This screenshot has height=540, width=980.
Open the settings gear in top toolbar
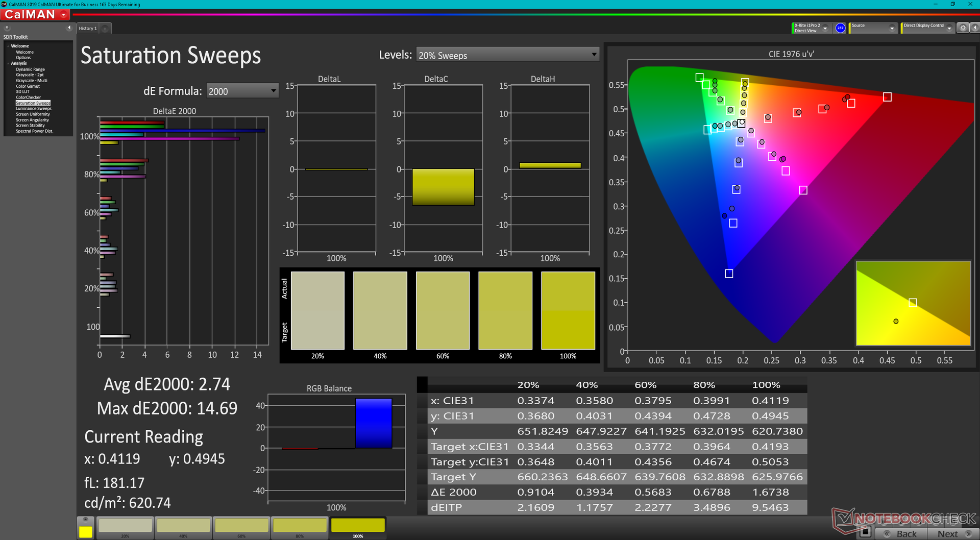point(963,28)
